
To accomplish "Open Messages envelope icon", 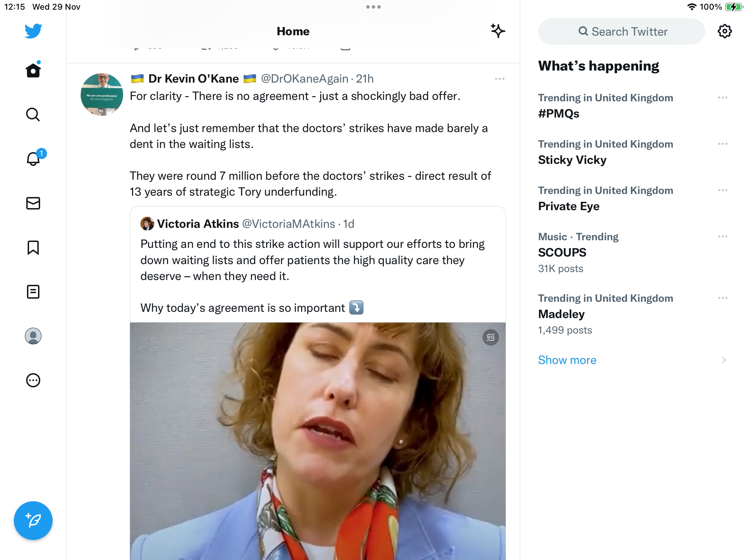I will coord(33,203).
